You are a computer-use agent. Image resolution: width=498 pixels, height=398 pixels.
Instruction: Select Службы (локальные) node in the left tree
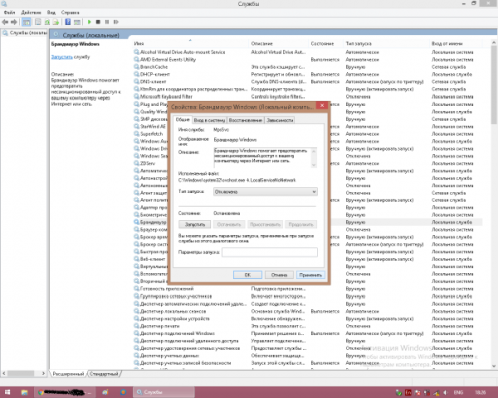25,33
